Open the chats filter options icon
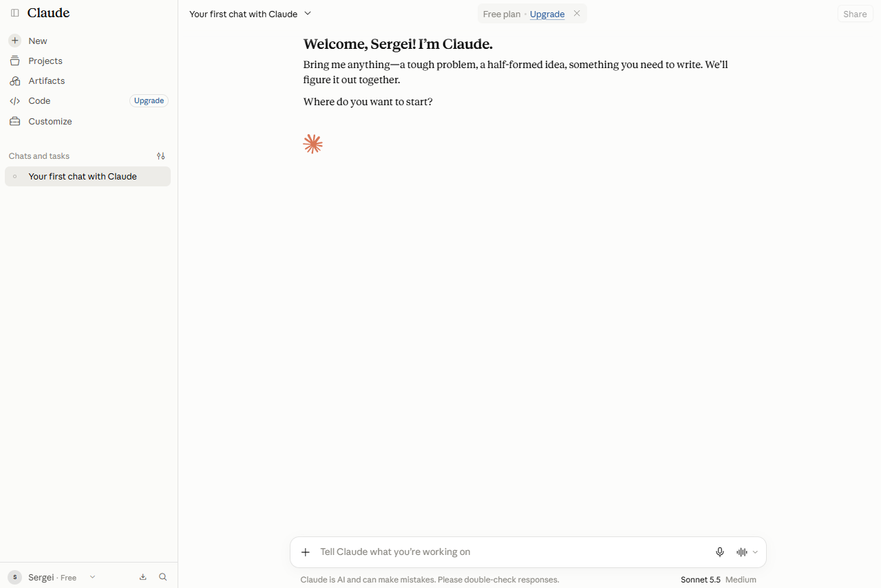 tap(161, 156)
